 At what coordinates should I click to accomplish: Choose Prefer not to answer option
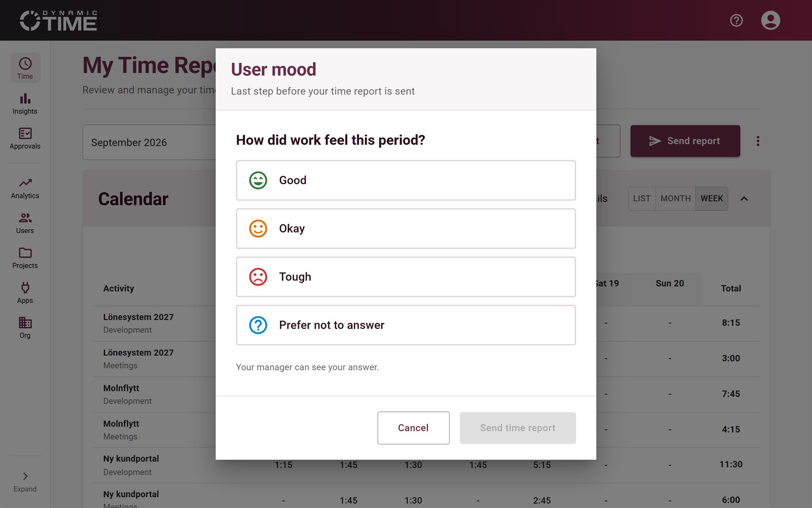coord(406,325)
